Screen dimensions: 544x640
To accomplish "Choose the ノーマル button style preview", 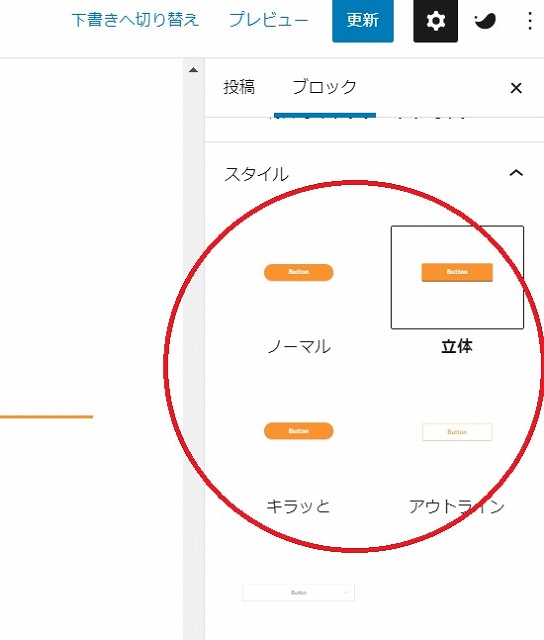I will (299, 272).
